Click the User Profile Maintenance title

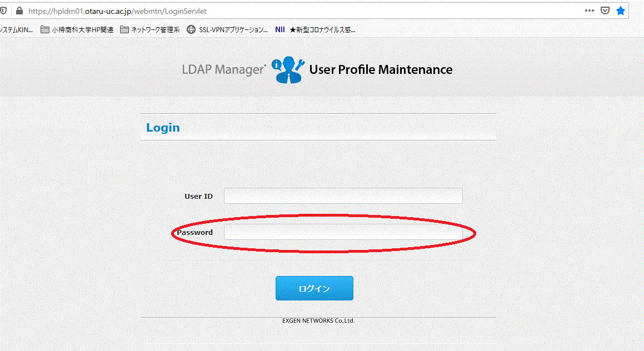coord(381,69)
